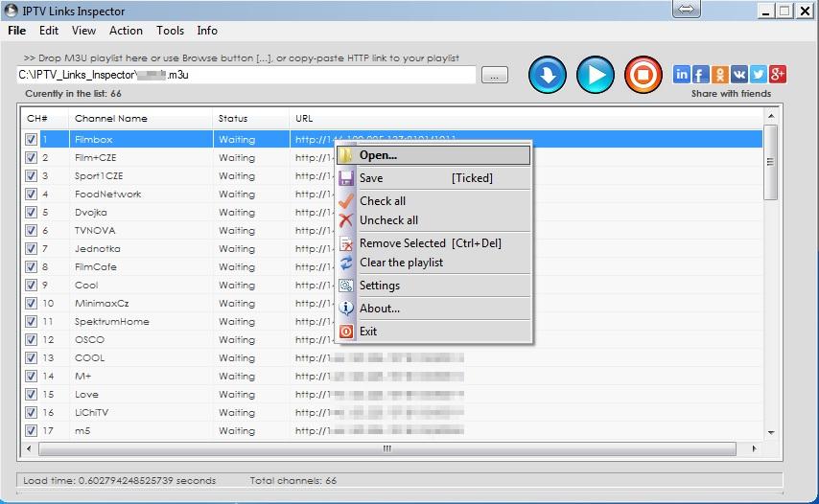This screenshot has height=504, width=819.
Task: Untick the checkbox for channel Film+CZE
Action: click(x=32, y=158)
